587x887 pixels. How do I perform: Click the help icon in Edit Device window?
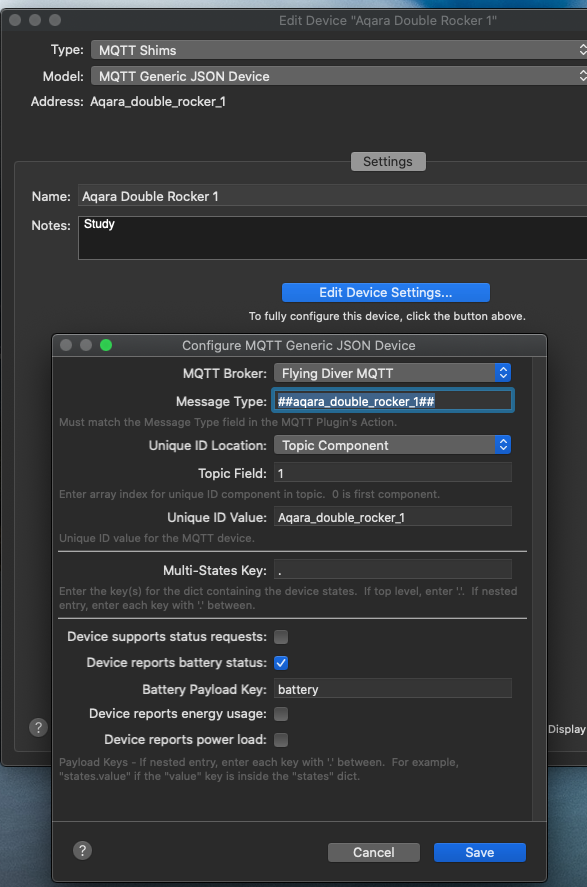click(38, 727)
